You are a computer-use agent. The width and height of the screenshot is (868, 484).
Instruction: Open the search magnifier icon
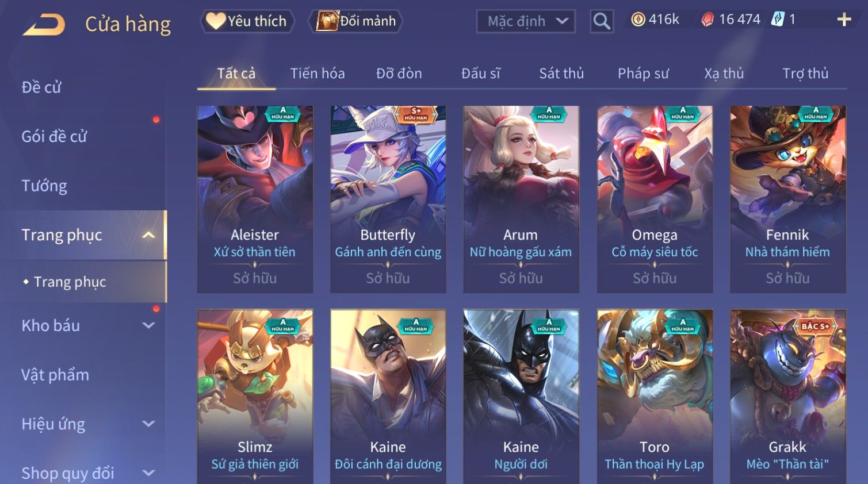602,21
